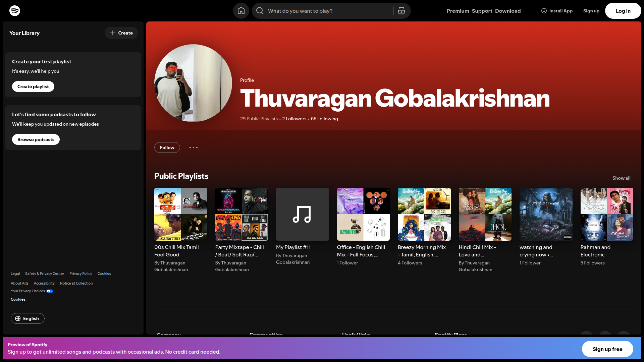The height and width of the screenshot is (362, 644).
Task: Click the Public Playlists heading
Action: [181, 176]
